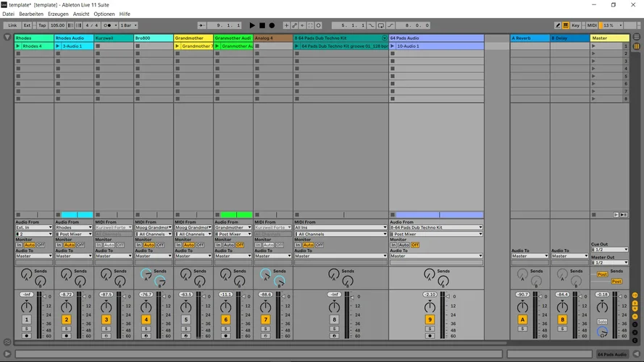Toggle Link sync button

12,25
